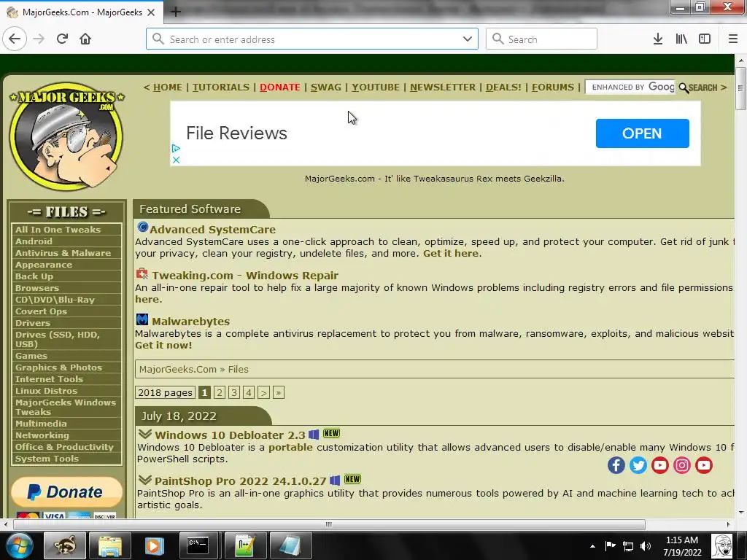
Task: Click the volume speaker tray icon
Action: (x=646, y=546)
